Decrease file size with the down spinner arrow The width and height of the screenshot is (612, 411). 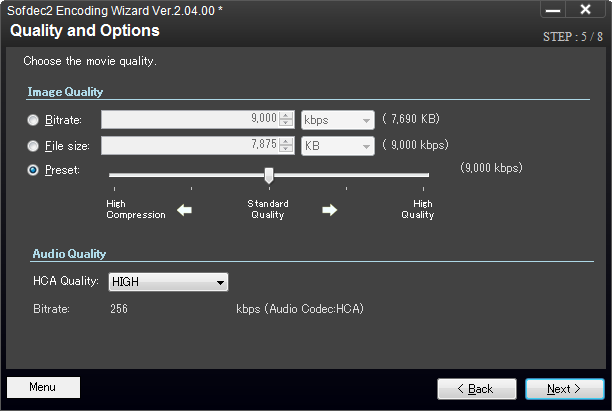287,150
